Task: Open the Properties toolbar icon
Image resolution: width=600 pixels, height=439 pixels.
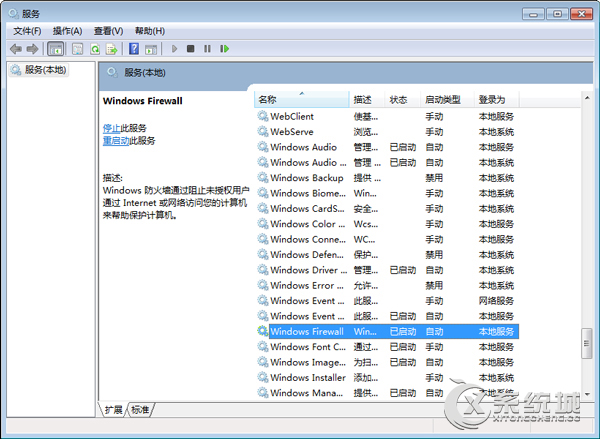Action: pos(78,49)
